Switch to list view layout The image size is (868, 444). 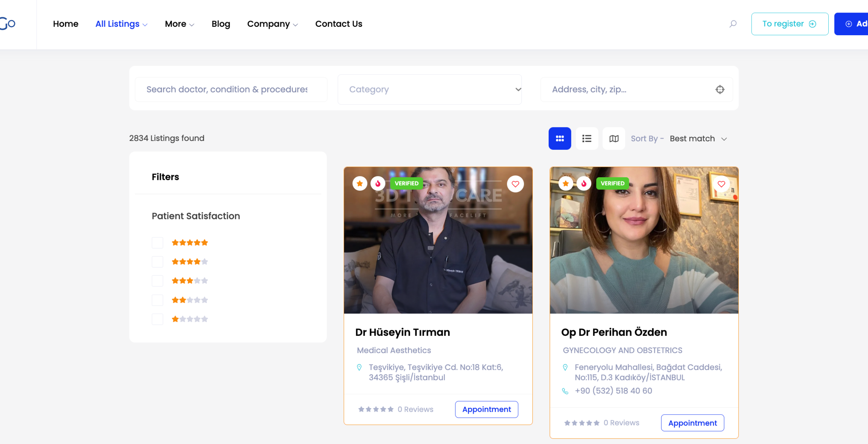coord(587,138)
